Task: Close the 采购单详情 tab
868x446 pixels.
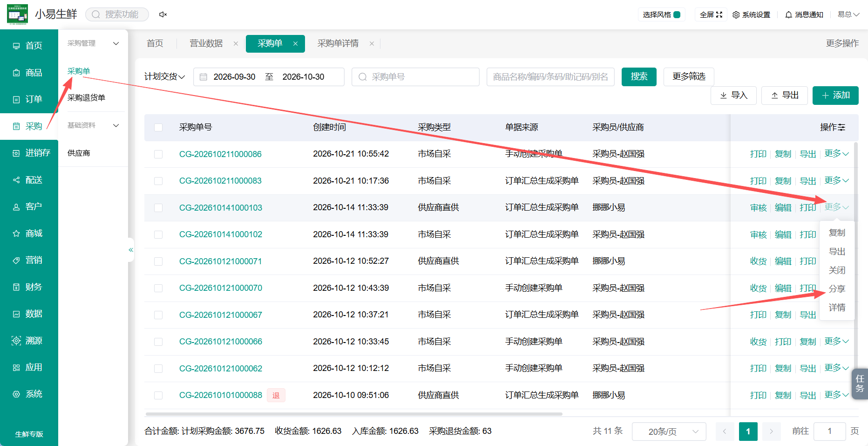Action: 372,44
